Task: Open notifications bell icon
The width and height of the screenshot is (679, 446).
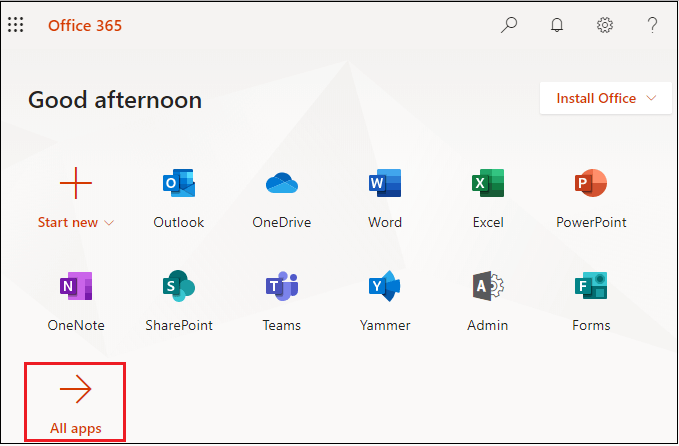Action: (557, 25)
